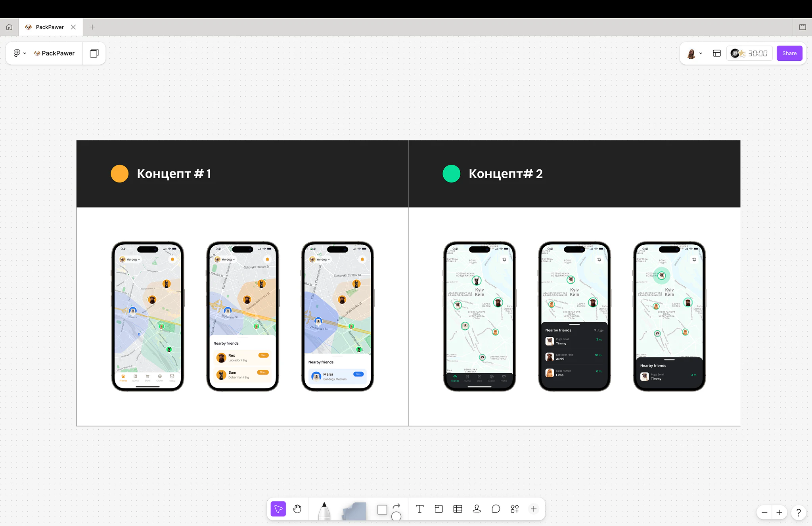Viewport: 812px width, 526px height.
Task: Toggle the layout view icon
Action: click(x=716, y=53)
